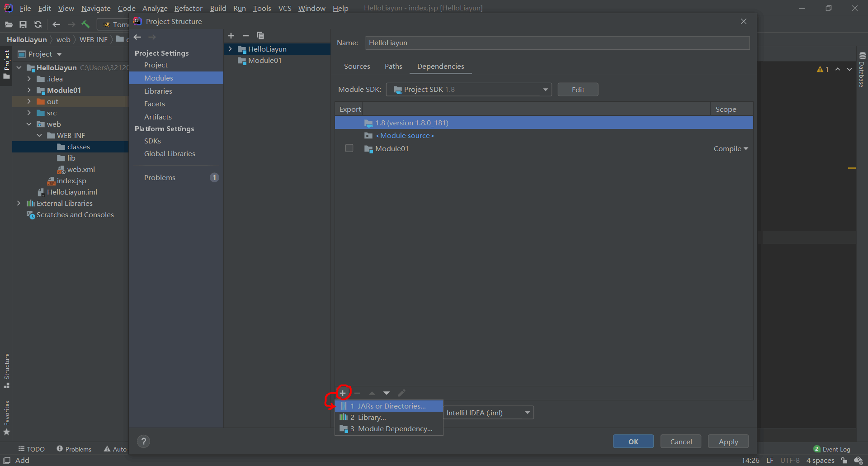This screenshot has width=868, height=466.
Task: Click the open folder toolbar icon
Action: pyautogui.click(x=9, y=24)
